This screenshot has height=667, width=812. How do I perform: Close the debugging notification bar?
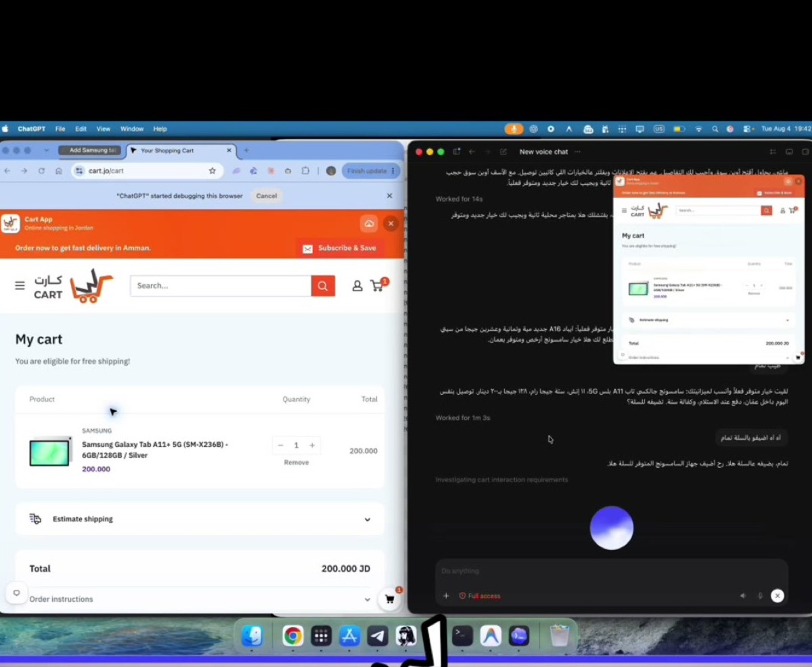pos(389,196)
